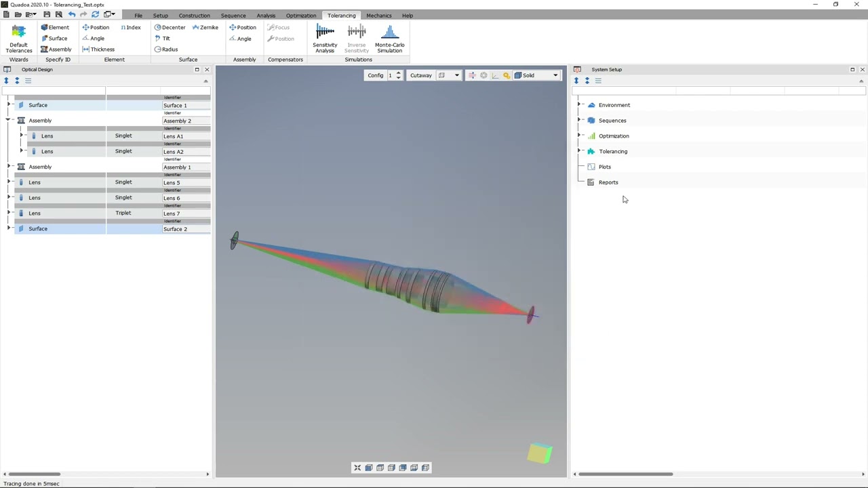Run Sensitivity Analysis simulation
This screenshot has height=488, width=868.
pyautogui.click(x=325, y=38)
